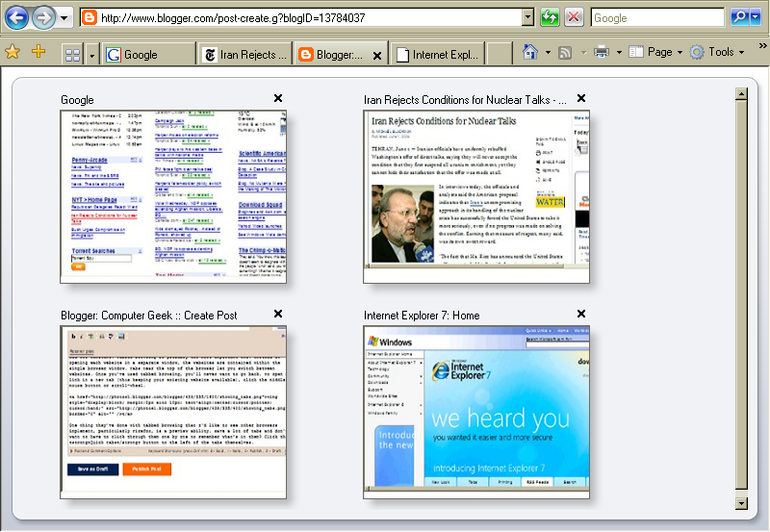770x532 pixels.
Task: Click the RSS Feeds toolbar icon
Action: tap(565, 52)
